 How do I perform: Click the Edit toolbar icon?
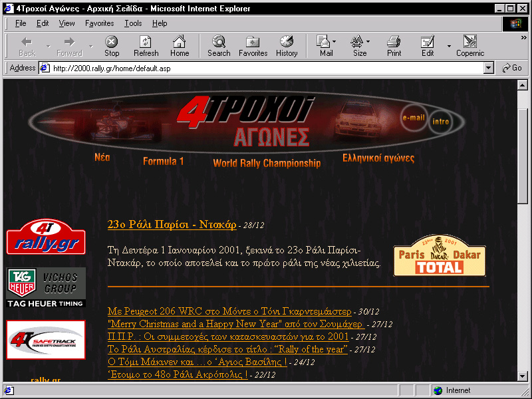428,47
